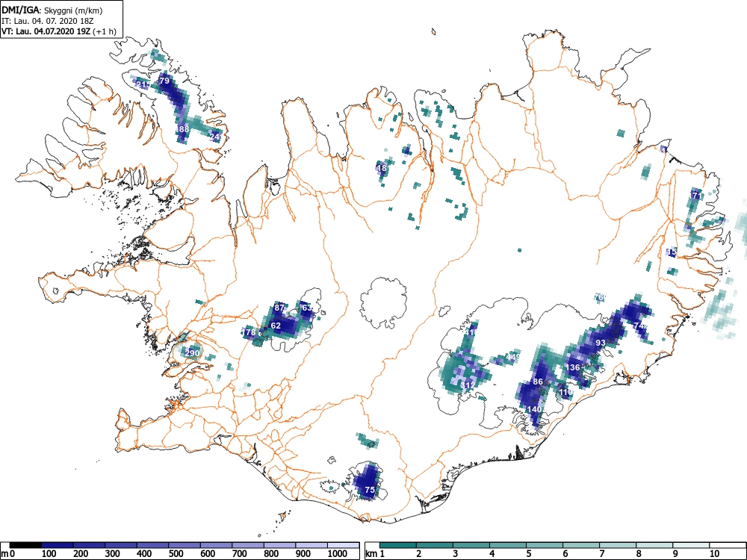Click the "100" label in the meter legend
Viewport: 747px width, 560px height.
tap(49, 554)
